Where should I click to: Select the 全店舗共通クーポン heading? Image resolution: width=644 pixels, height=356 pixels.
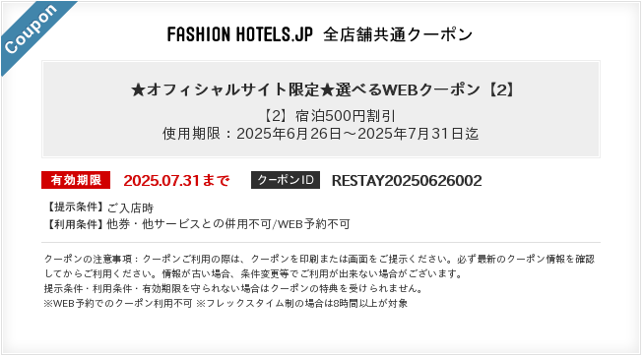point(398,34)
